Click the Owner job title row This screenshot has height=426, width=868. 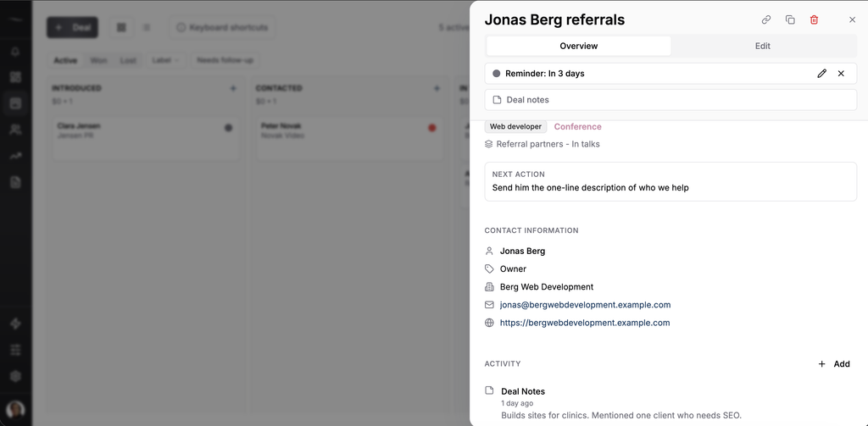pos(513,268)
